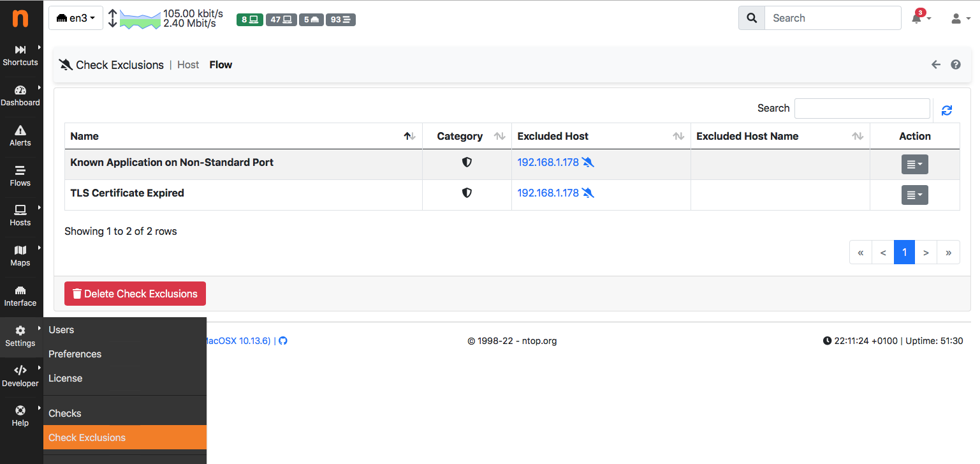Click the gray 47 hosts badge
Screen dimensions: 980x464
click(281, 20)
